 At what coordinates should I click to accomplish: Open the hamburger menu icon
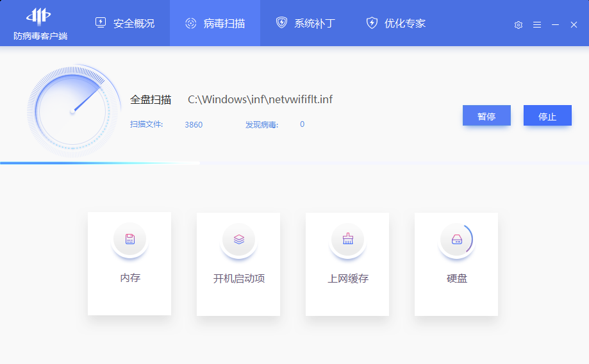[537, 24]
